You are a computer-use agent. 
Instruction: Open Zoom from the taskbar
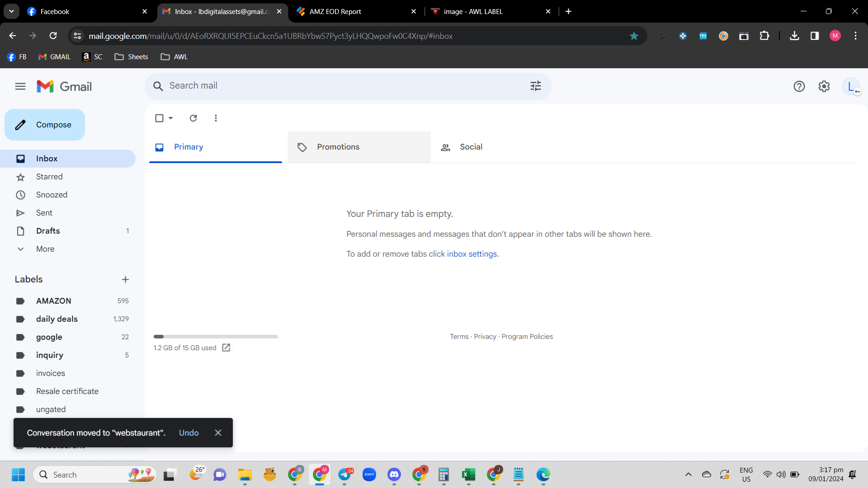[x=369, y=474]
